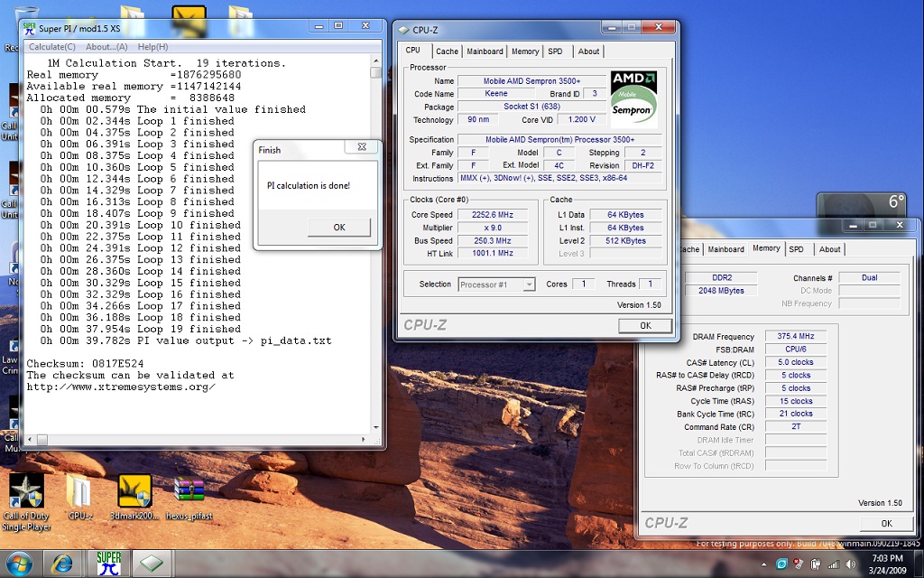Click the Package value Socket S1 (638)
Viewport: 924px width, 578px height.
531,107
